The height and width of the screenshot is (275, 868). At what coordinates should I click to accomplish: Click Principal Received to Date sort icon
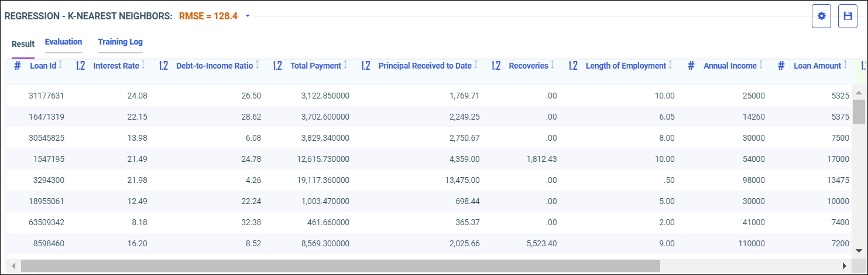point(476,66)
